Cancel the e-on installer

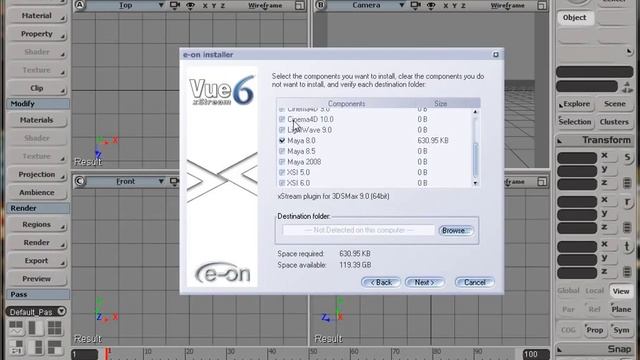pyautogui.click(x=474, y=282)
